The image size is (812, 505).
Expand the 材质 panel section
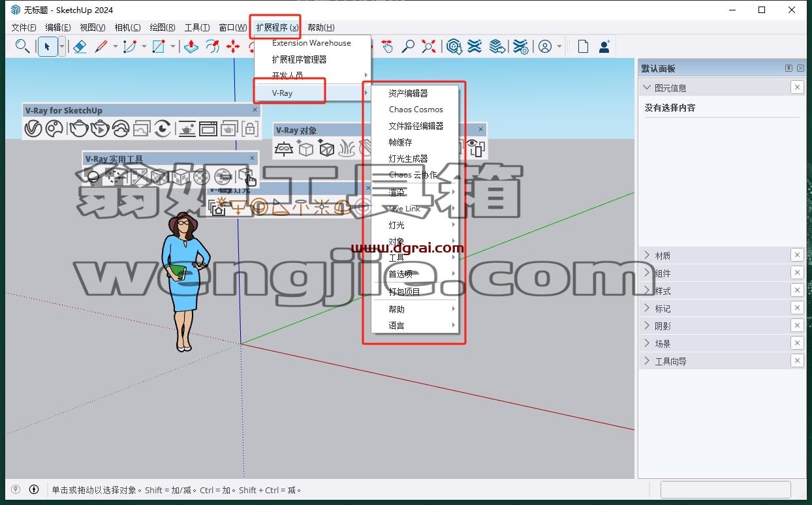tap(647, 255)
